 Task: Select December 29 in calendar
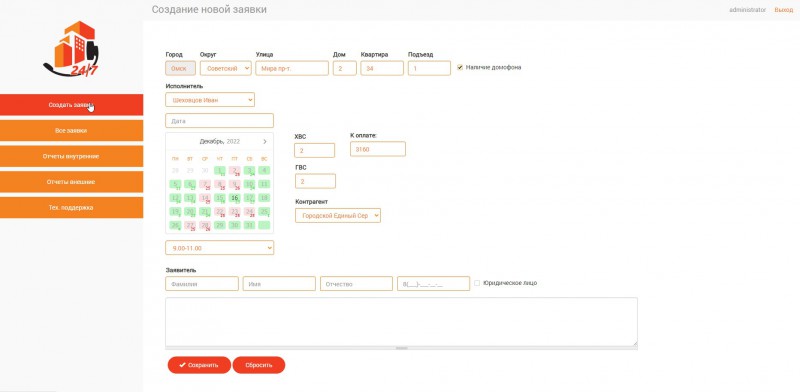[220, 225]
